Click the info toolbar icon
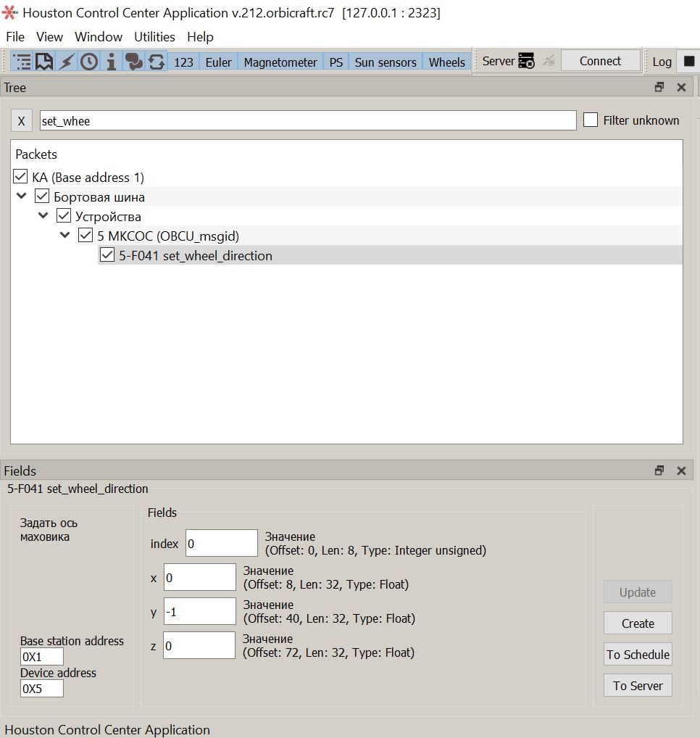This screenshot has width=700, height=738. click(x=110, y=61)
